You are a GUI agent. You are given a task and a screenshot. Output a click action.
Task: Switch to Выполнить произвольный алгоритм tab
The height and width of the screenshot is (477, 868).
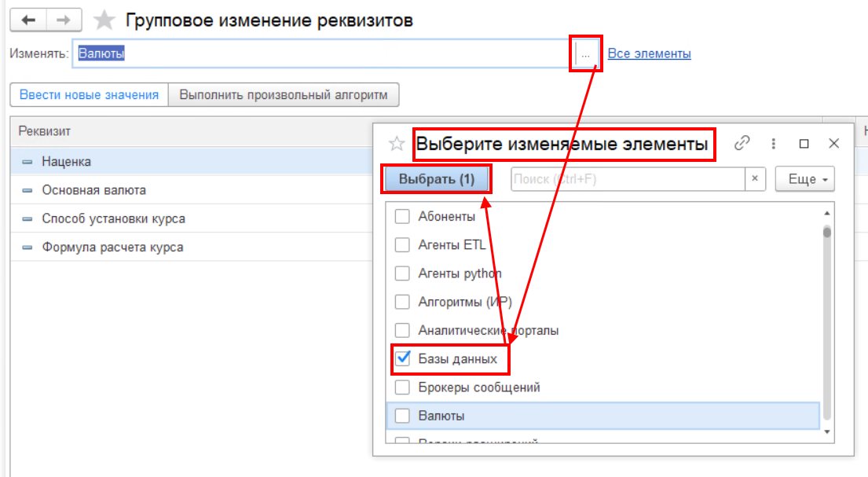click(x=284, y=95)
